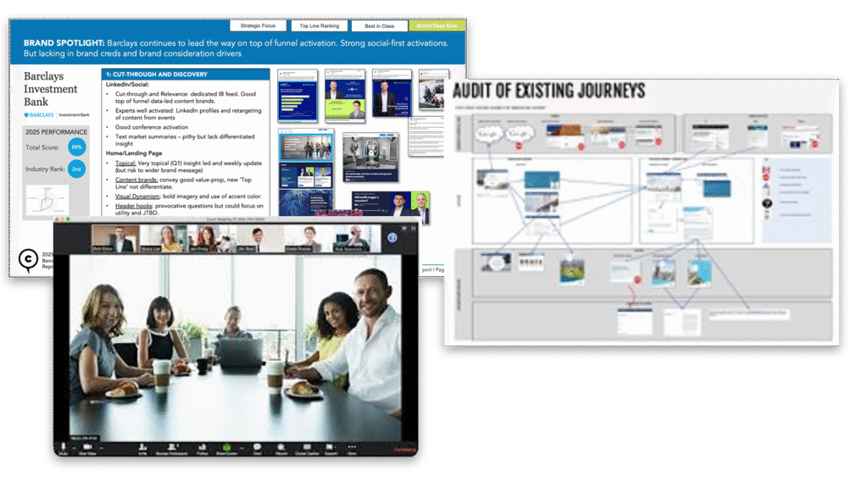
Task: Open the Manage Participants panel
Action: [x=172, y=446]
